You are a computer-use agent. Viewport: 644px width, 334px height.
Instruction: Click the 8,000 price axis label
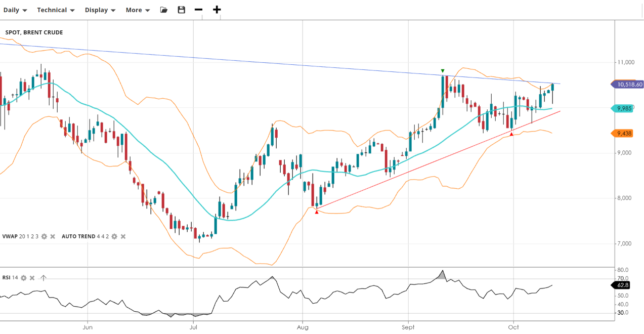625,198
